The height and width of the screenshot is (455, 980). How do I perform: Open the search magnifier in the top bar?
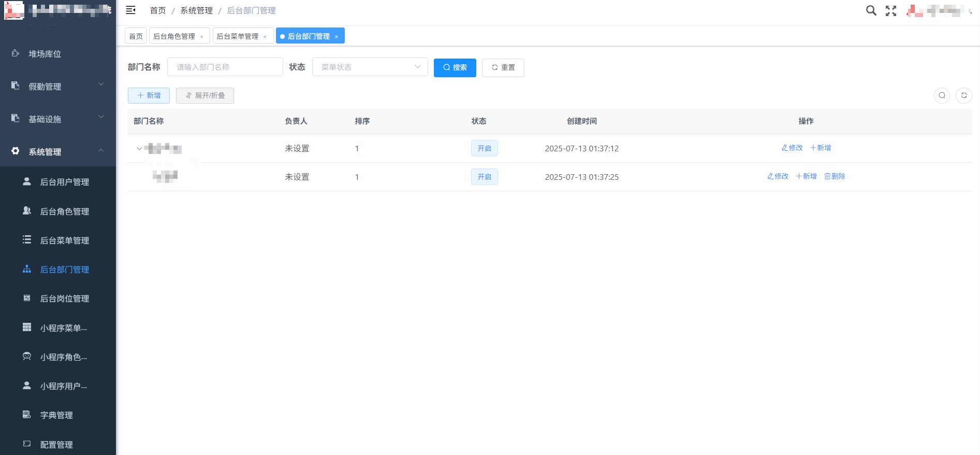click(x=871, y=10)
